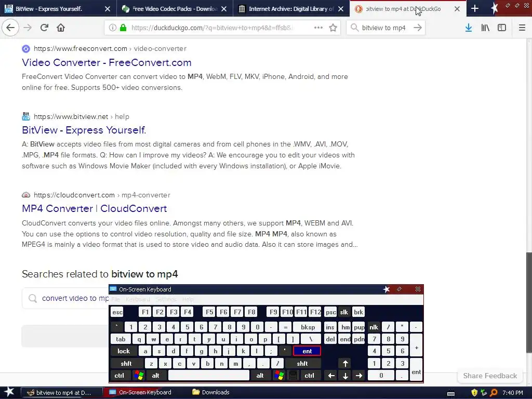Click the highlighted ent key
This screenshot has height=399, width=532.
click(307, 351)
